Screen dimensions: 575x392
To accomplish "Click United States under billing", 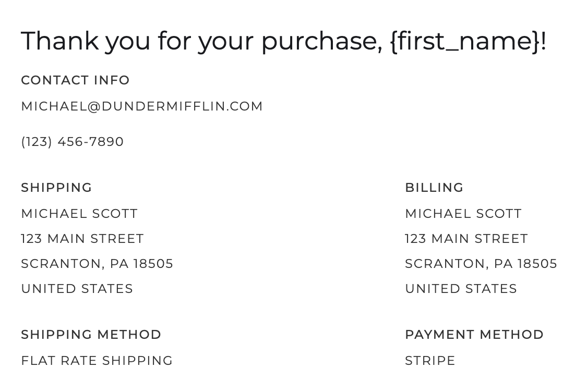I will click(x=461, y=289).
